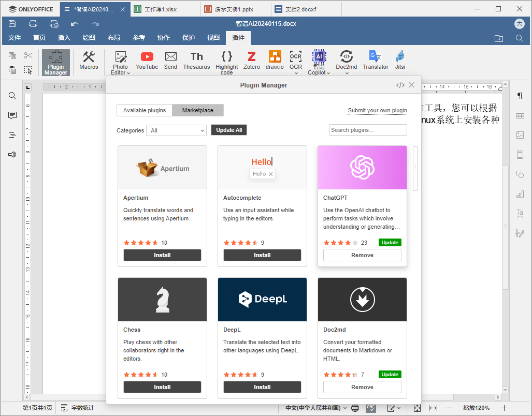The image size is (532, 416).
Task: Open the document language dropdown 中文(中华人民共和国)
Action: [x=316, y=408]
